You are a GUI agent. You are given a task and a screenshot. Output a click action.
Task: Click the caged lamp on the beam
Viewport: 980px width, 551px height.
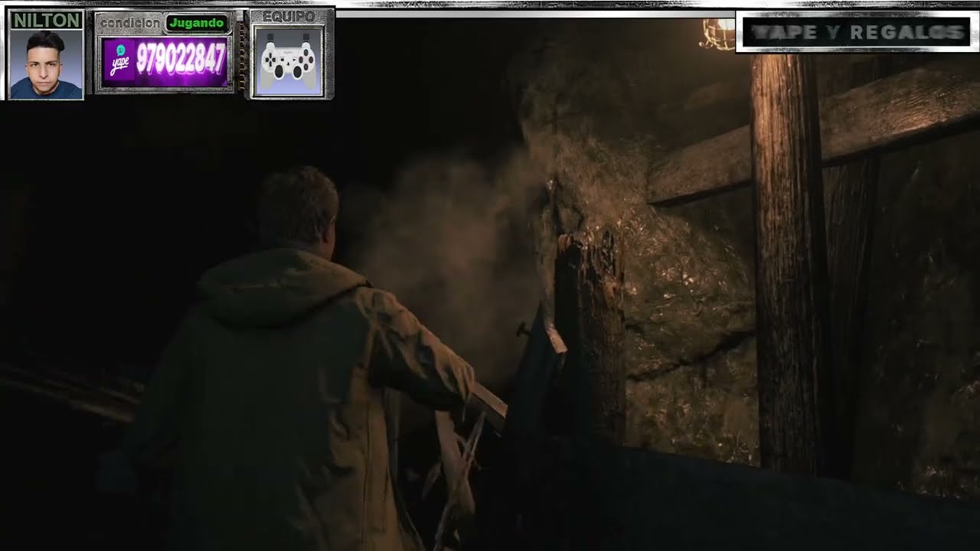(718, 33)
